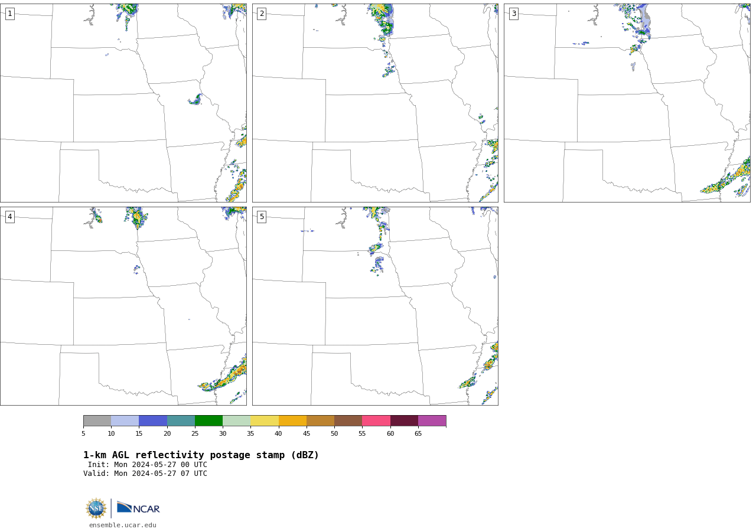Click the teal 20-25 dBZ swatch
756x532 pixels.
click(x=181, y=421)
